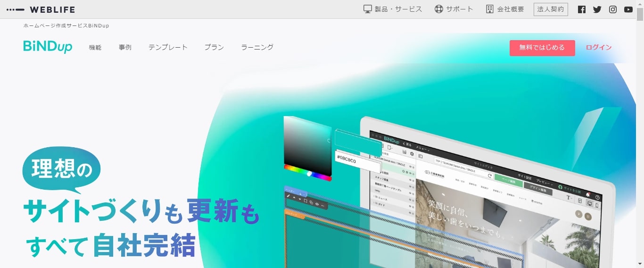Click the headline すべて自社完結
The width and height of the screenshot is (644, 268).
click(x=110, y=245)
